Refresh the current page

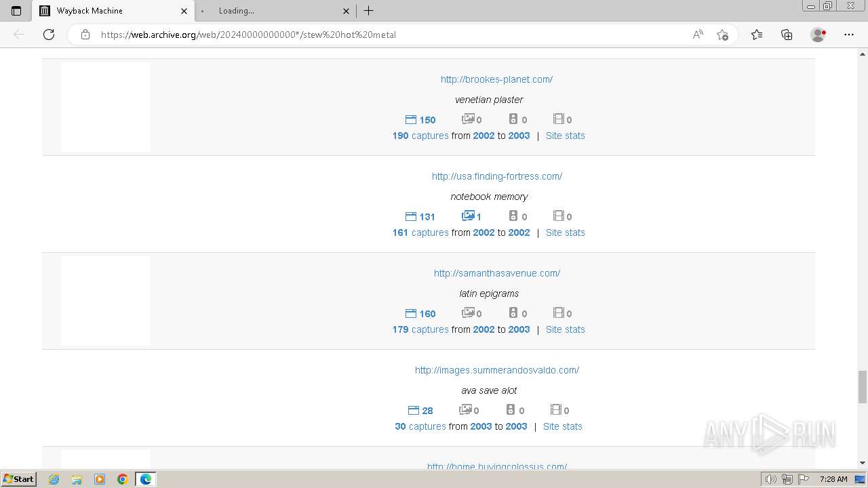(x=49, y=35)
